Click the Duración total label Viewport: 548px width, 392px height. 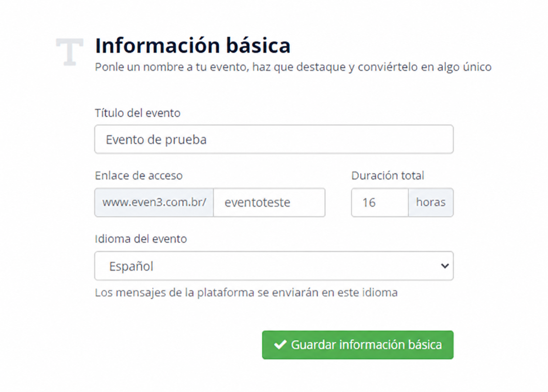[388, 175]
